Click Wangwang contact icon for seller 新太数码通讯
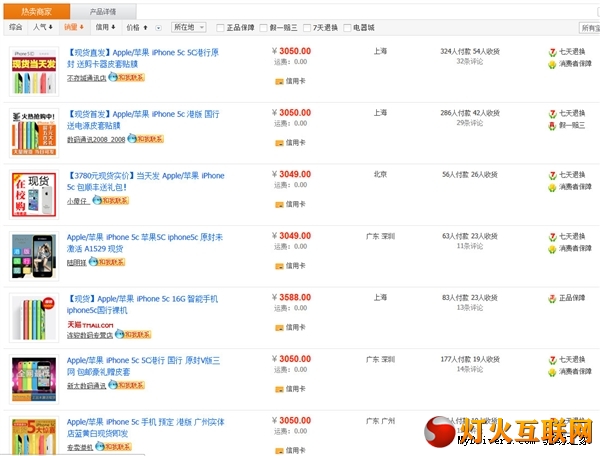Viewport: 600px width, 456px height. point(126,385)
